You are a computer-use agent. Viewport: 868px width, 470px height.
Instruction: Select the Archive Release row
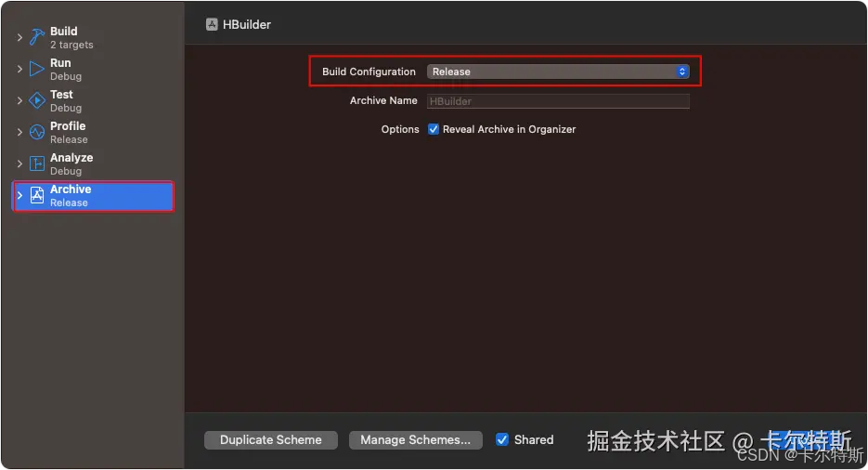[x=94, y=195]
